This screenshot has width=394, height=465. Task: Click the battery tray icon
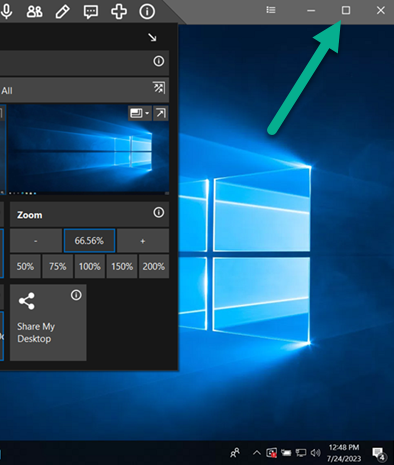[286, 453]
